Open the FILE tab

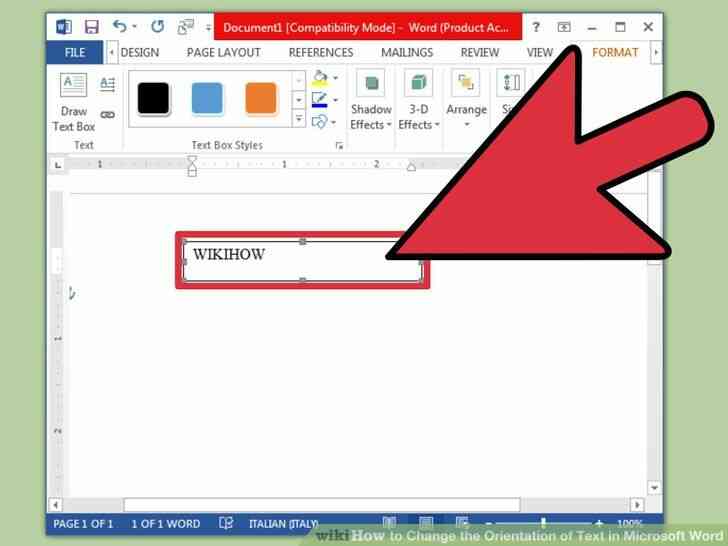pyautogui.click(x=75, y=52)
